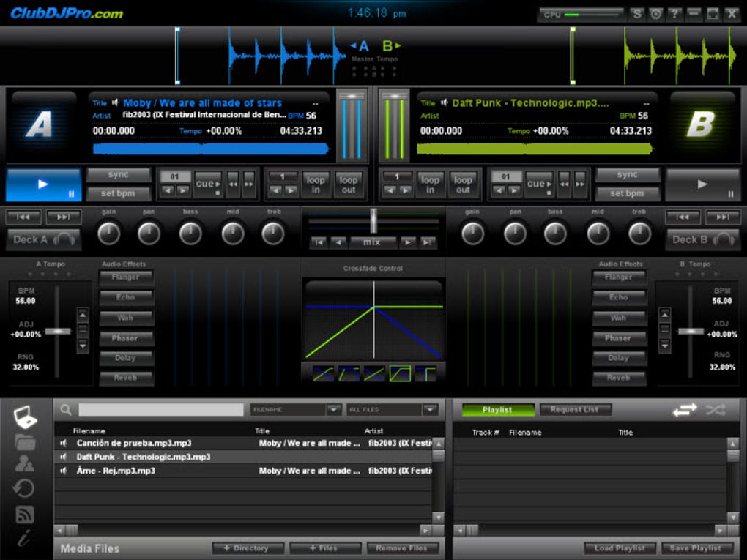
Task: Select next cue point on Deck A
Action: [183, 190]
